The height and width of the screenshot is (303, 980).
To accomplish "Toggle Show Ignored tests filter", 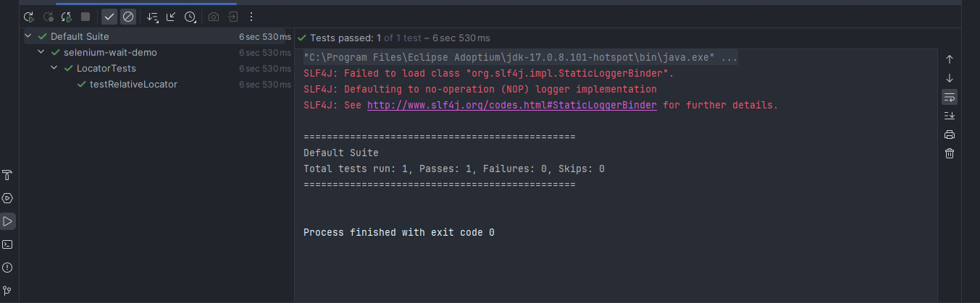I will click(x=128, y=17).
